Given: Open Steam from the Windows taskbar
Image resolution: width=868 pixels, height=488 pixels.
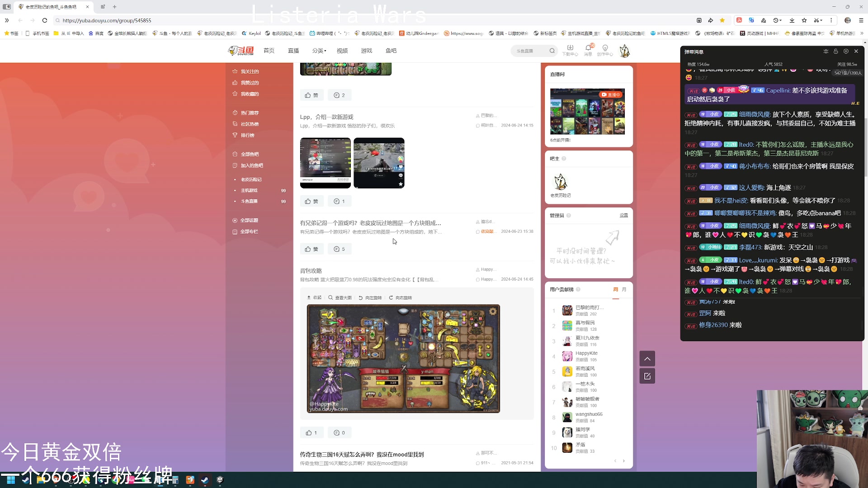Looking at the screenshot, I should click(205, 480).
